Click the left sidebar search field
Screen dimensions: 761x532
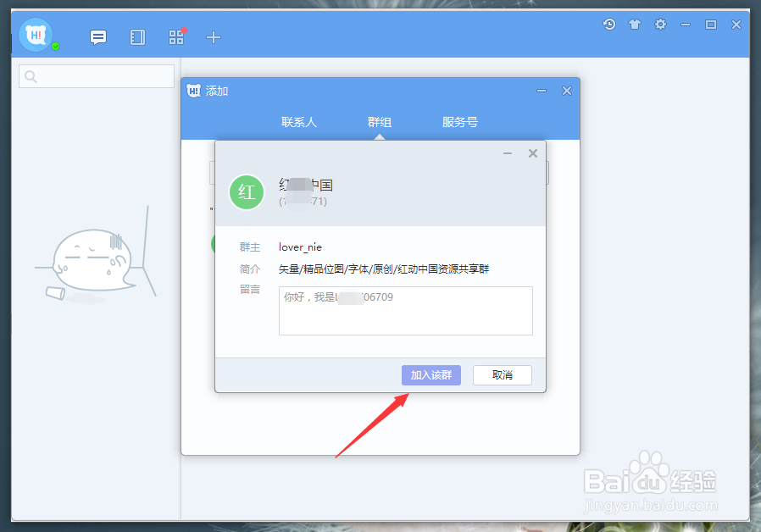(96, 75)
